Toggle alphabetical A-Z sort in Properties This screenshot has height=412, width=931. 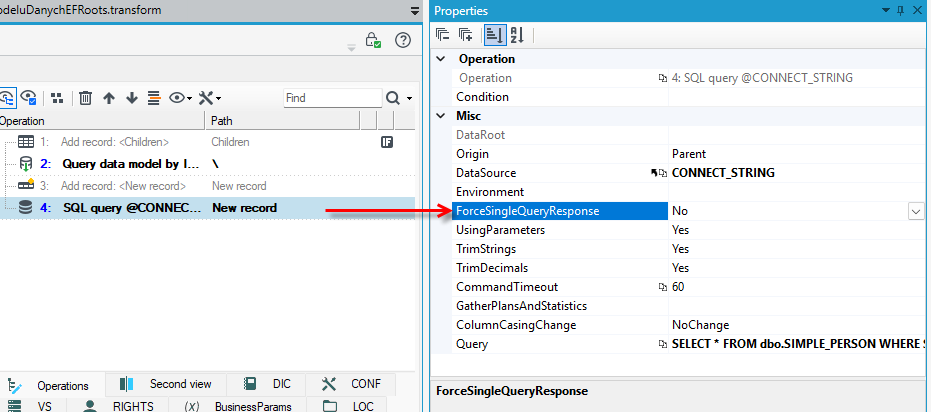pos(517,35)
